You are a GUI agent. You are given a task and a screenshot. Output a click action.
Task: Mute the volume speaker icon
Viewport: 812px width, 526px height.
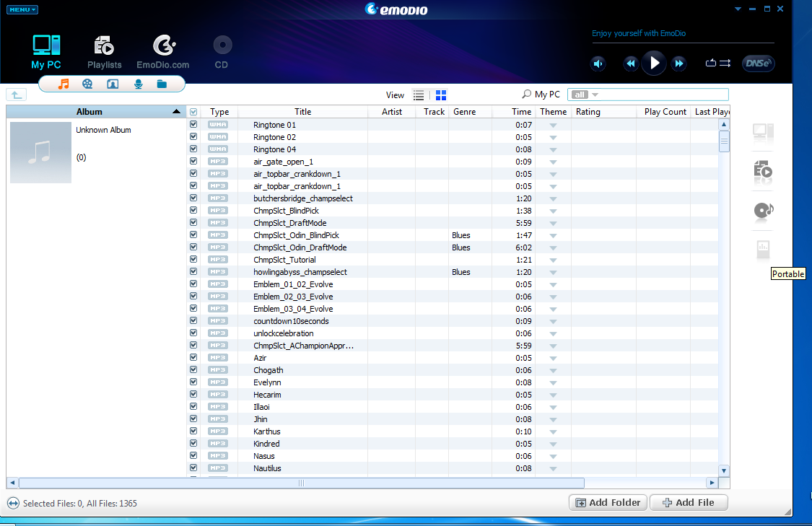(x=598, y=63)
